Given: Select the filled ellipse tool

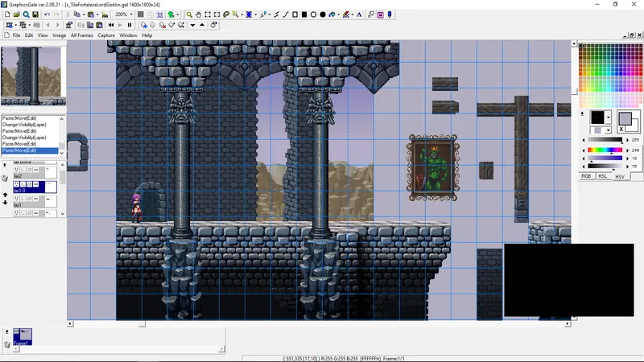Looking at the screenshot, I should [x=323, y=14].
